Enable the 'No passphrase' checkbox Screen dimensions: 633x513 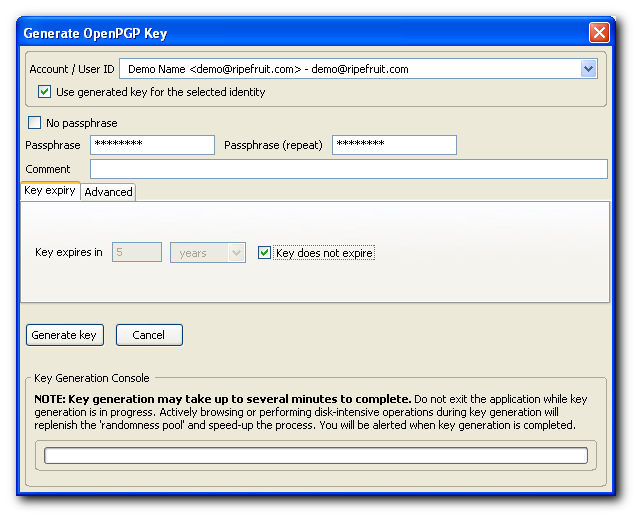[35, 123]
